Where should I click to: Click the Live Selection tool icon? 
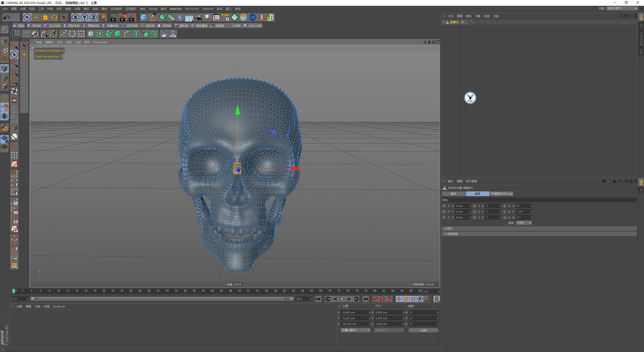(14, 54)
